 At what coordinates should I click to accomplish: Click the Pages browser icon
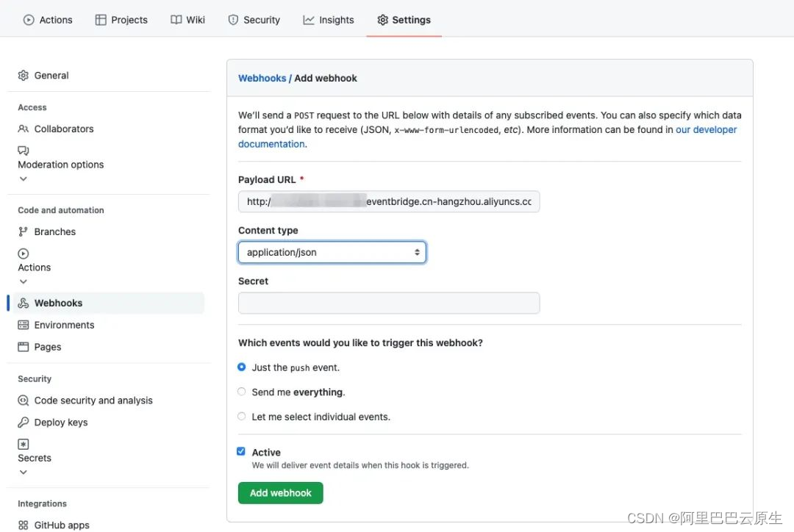click(x=24, y=347)
